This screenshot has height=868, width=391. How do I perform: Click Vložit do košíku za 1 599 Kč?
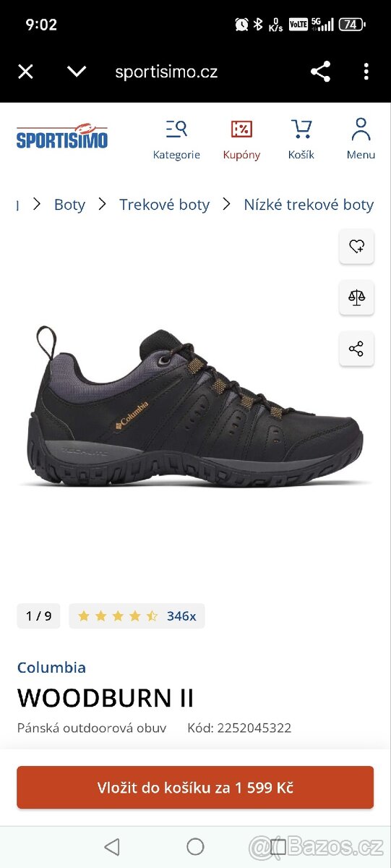click(195, 788)
